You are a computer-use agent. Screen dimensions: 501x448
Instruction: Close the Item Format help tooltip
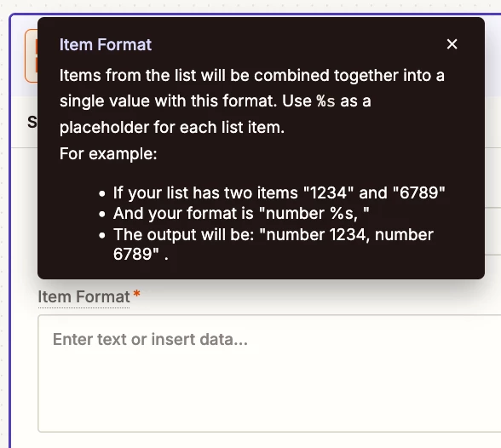pyautogui.click(x=452, y=44)
